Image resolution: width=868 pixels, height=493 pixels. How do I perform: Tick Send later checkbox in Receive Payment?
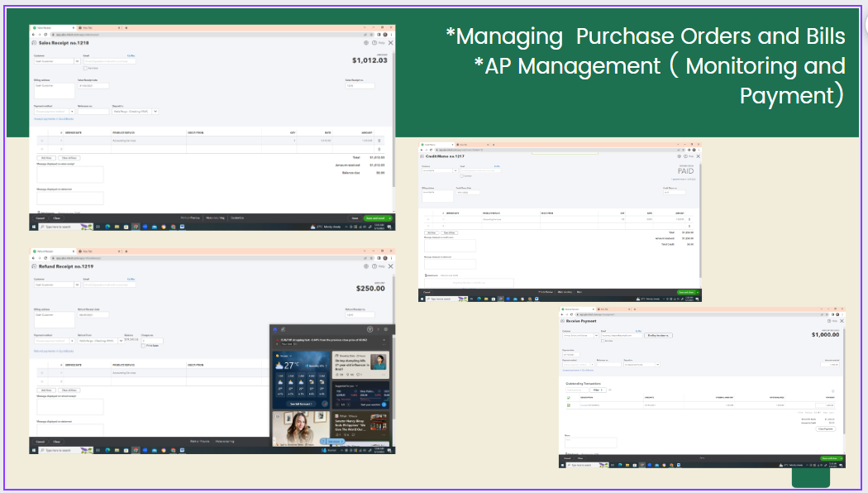click(603, 341)
